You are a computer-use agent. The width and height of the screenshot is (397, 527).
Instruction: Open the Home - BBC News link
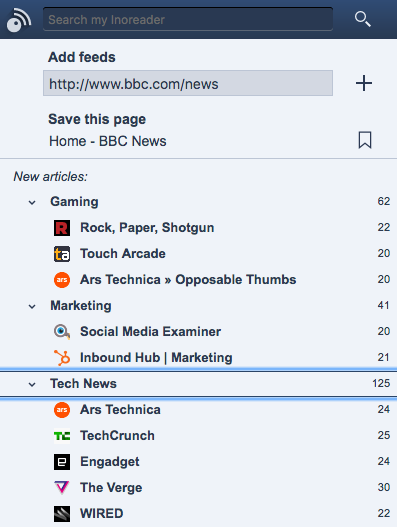click(x=108, y=141)
